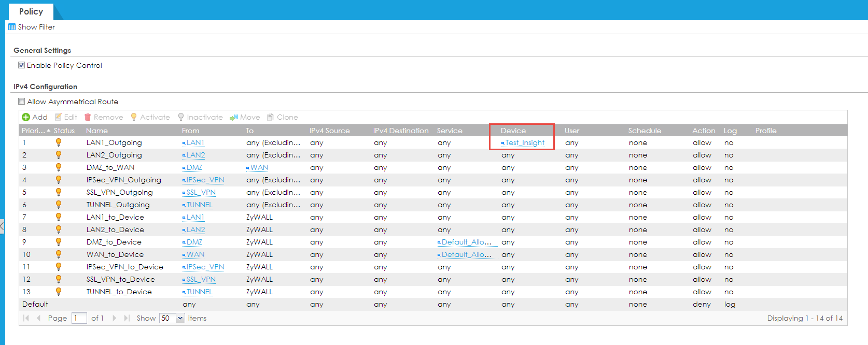Click the IPSec_VPN link in rule 4

coord(205,180)
